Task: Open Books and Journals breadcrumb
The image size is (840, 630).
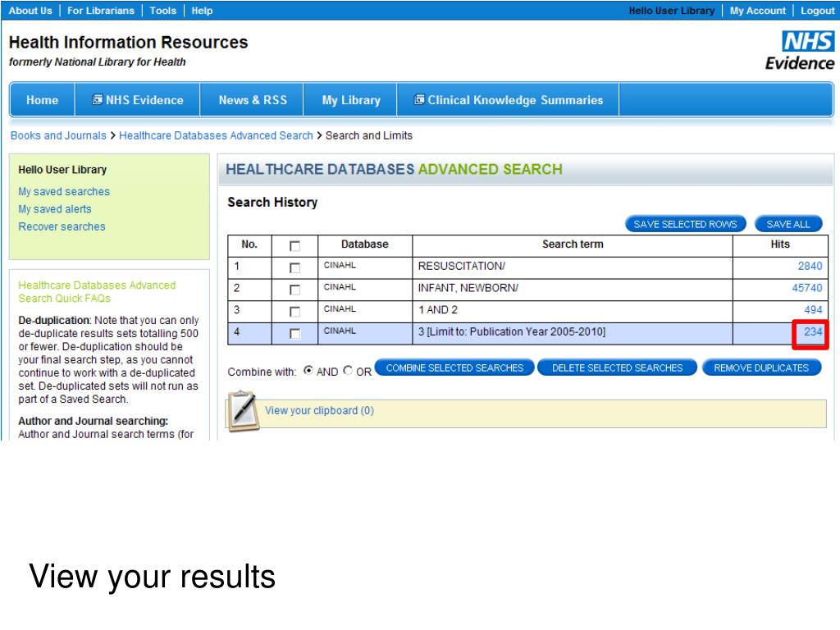Action: [58, 135]
